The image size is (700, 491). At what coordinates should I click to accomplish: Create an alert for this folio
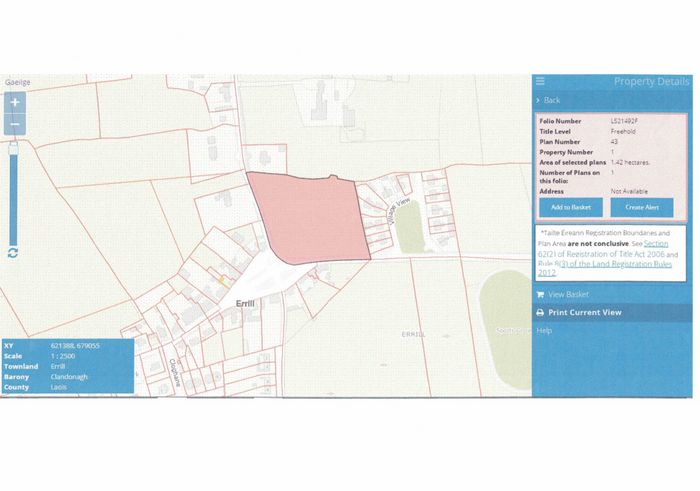[642, 208]
